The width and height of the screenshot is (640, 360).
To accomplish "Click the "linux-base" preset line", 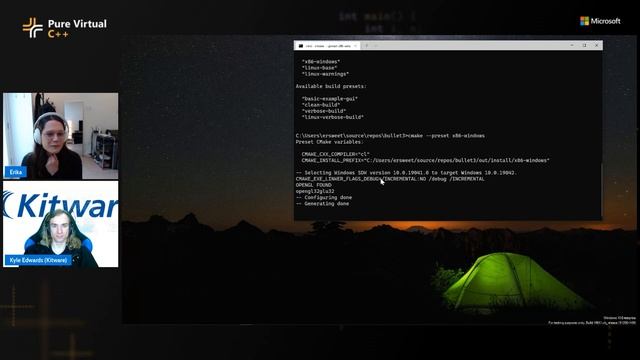I will coord(319,68).
